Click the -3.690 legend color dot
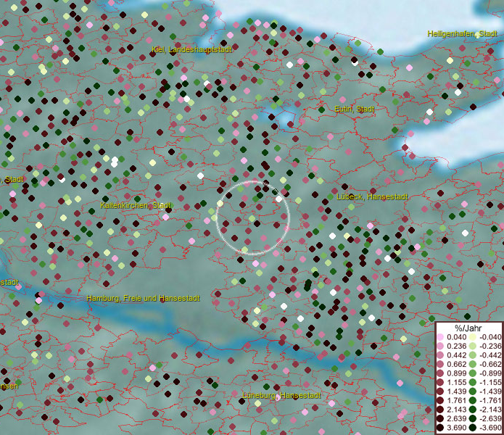Viewport: 504px width, 435px height. point(473,428)
